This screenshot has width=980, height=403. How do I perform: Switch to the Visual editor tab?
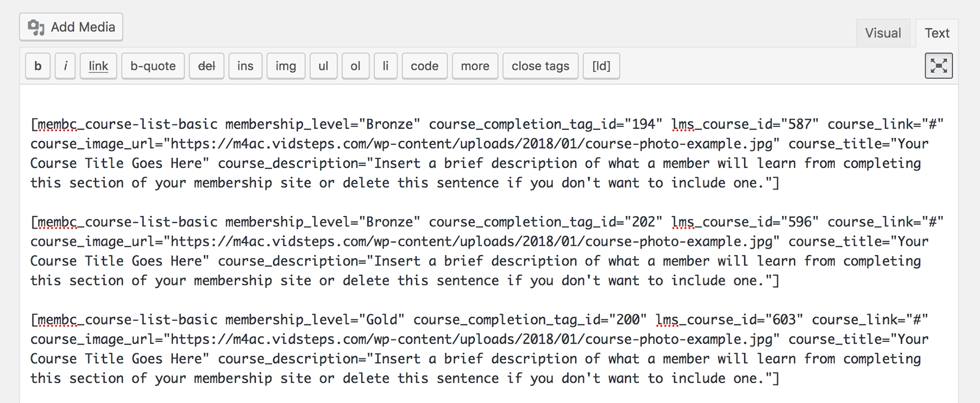(x=883, y=33)
